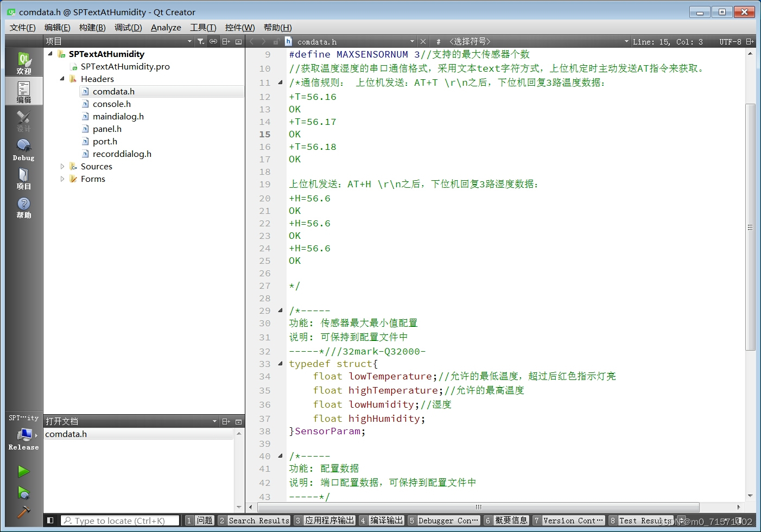Open the Design (设计) mode

click(24, 121)
